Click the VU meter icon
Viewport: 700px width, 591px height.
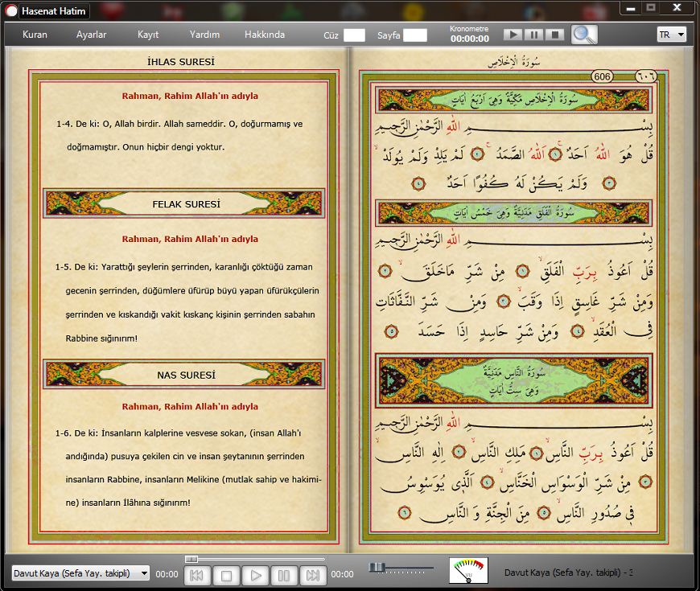click(x=469, y=570)
